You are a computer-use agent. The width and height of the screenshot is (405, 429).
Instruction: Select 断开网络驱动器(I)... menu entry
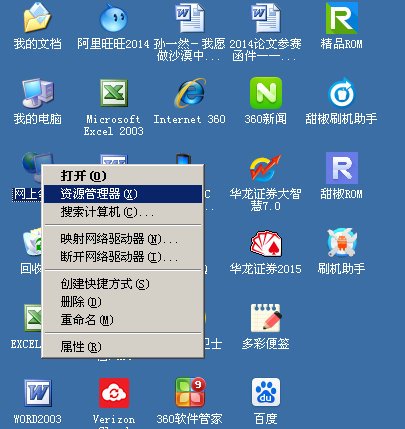click(123, 257)
